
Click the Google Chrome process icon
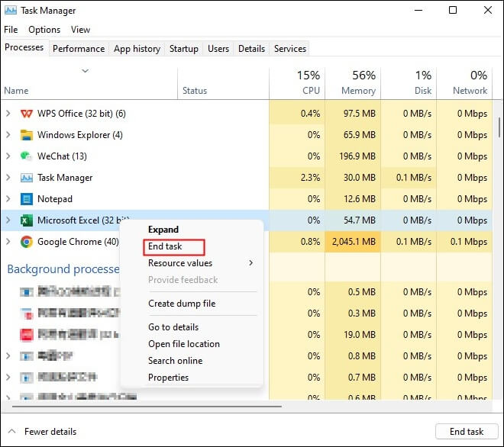click(26, 242)
